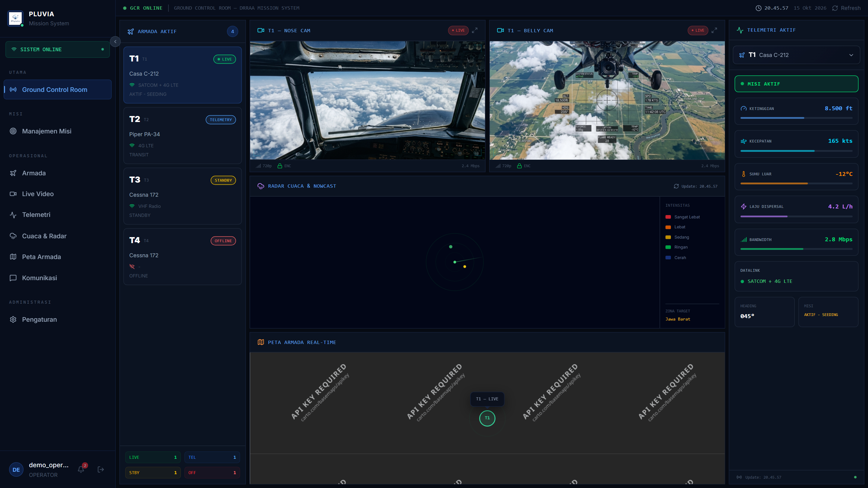Click Nose Cam camera icon
868x488 pixels.
point(261,30)
